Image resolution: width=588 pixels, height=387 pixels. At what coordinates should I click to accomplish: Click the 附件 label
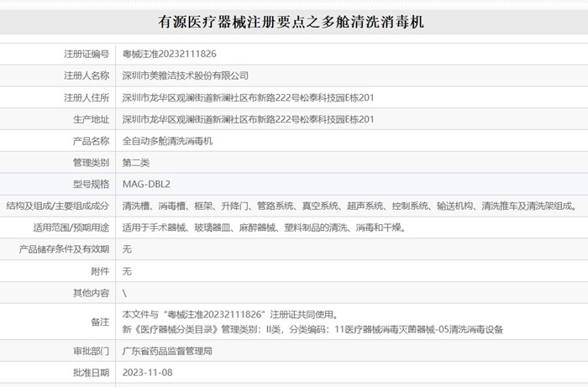click(100, 271)
